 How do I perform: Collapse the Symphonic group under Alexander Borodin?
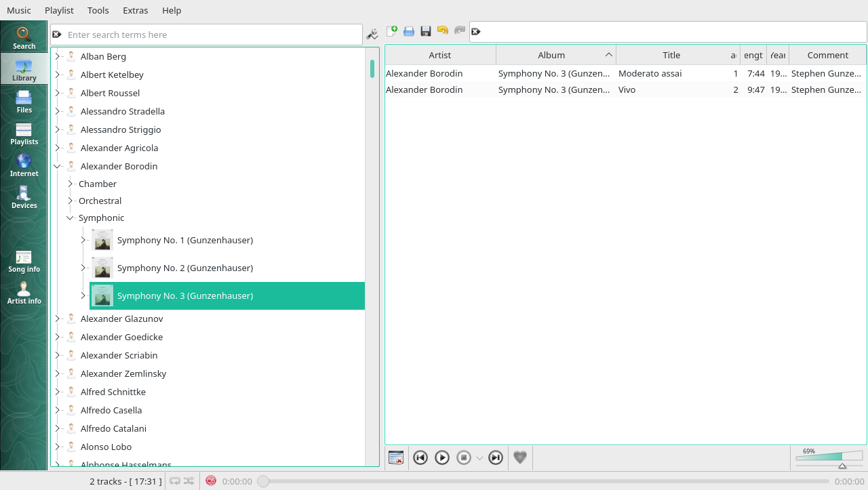pyautogui.click(x=70, y=218)
